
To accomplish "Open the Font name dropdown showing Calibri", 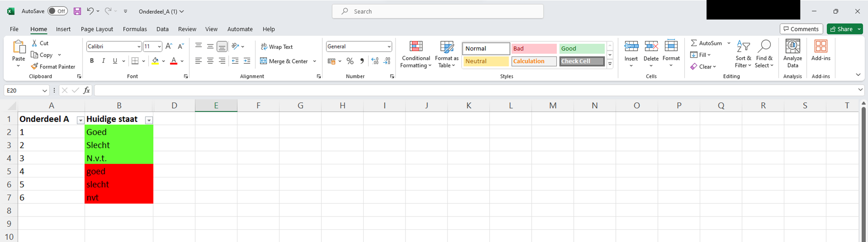I will coord(138,46).
